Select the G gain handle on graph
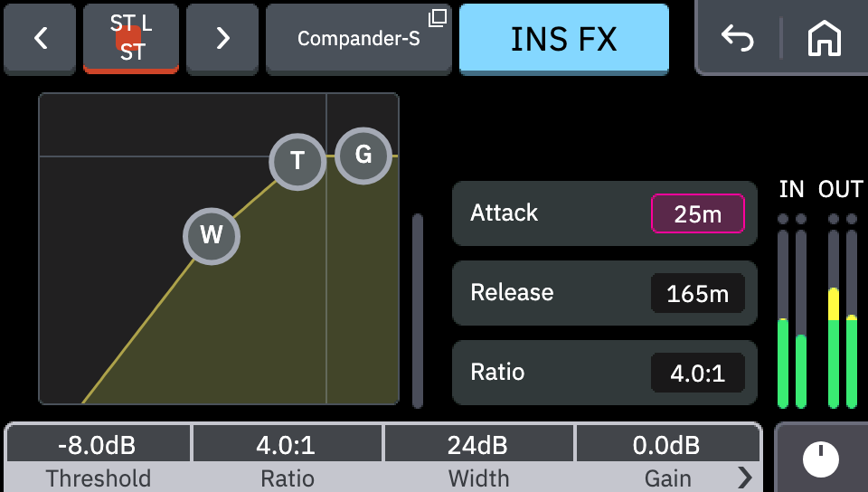868x492 pixels. click(363, 156)
